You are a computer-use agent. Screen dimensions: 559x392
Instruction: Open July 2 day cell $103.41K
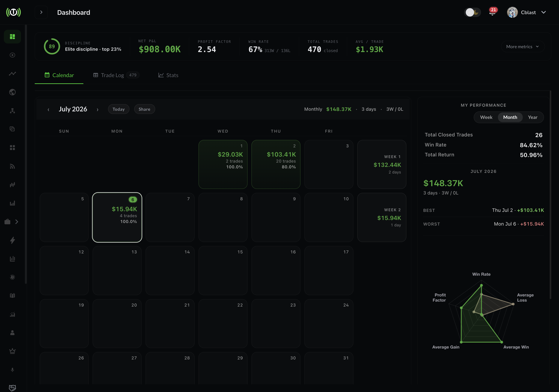point(276,164)
